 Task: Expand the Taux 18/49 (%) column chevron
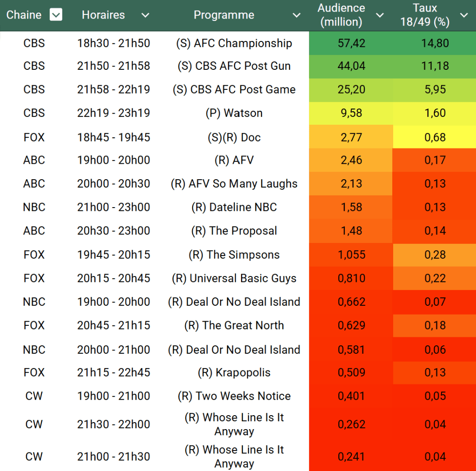click(463, 15)
